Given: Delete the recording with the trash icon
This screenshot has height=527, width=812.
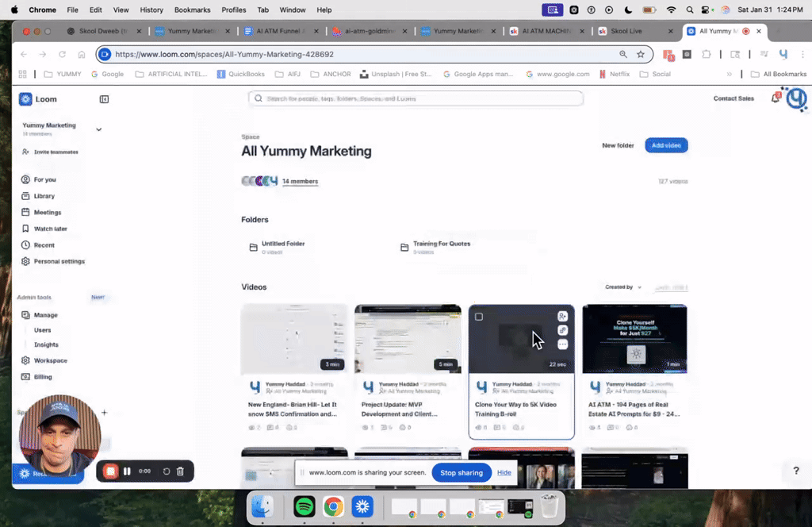Looking at the screenshot, I should [180, 470].
